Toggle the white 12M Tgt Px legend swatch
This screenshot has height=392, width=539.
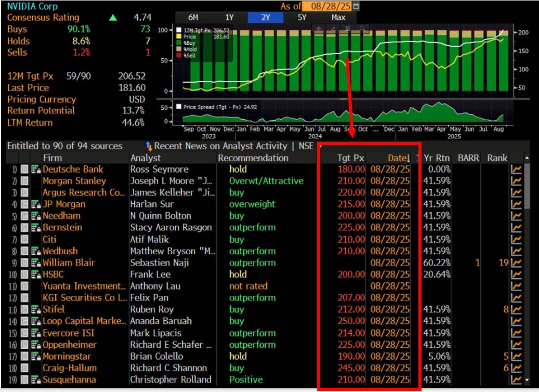(179, 30)
